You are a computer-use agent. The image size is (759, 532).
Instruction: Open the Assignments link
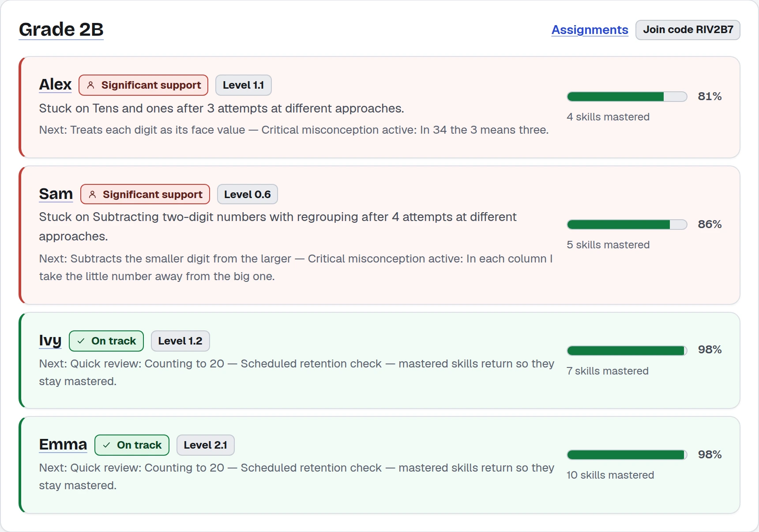click(590, 30)
